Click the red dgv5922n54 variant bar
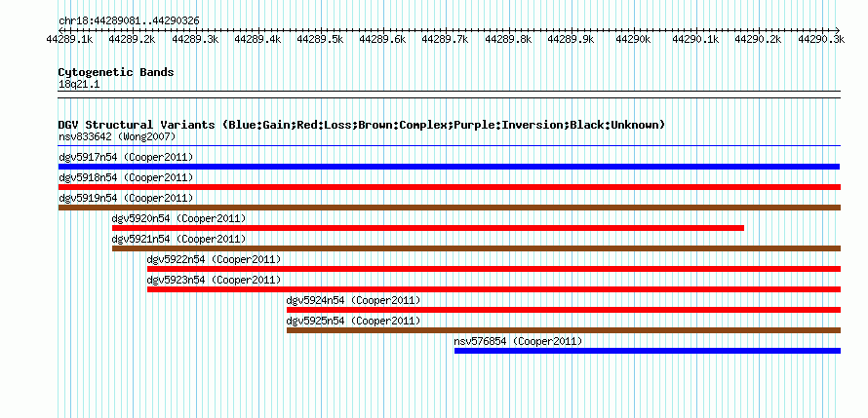 pyautogui.click(x=493, y=269)
